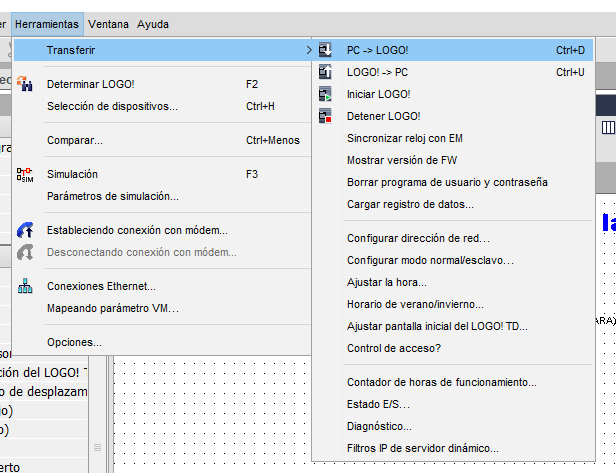616x473 pixels.
Task: Select Ajustar la hora...
Action: click(453, 282)
